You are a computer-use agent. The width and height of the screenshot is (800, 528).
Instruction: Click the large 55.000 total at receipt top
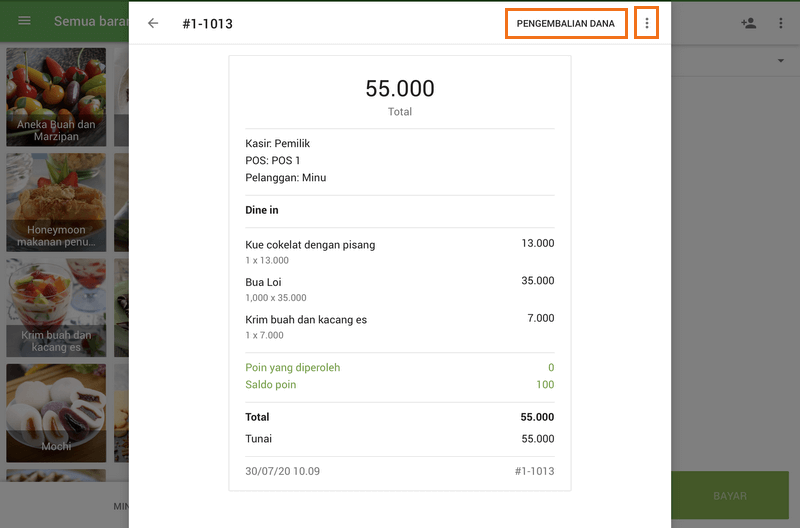pos(399,89)
